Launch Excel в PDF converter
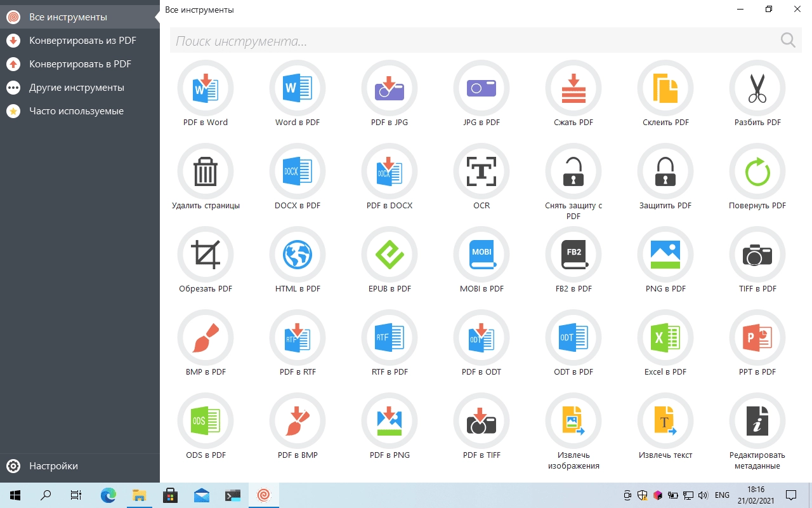This screenshot has width=812, height=508. tap(665, 338)
